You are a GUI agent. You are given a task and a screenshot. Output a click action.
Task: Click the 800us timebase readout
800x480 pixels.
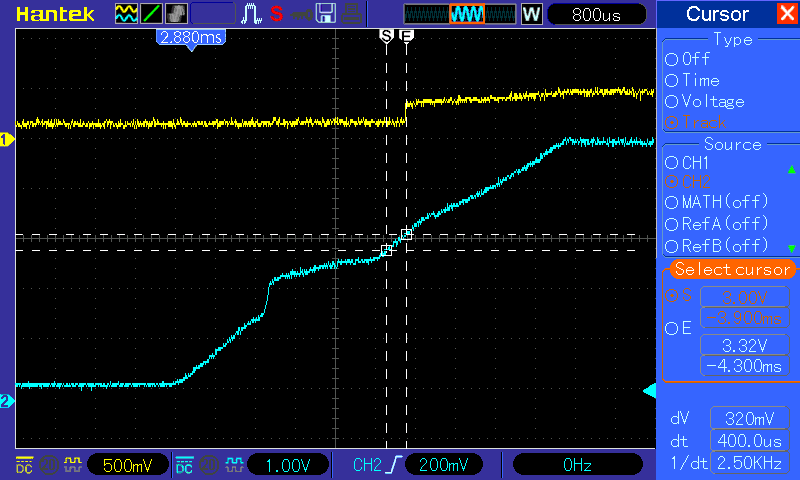click(x=596, y=14)
